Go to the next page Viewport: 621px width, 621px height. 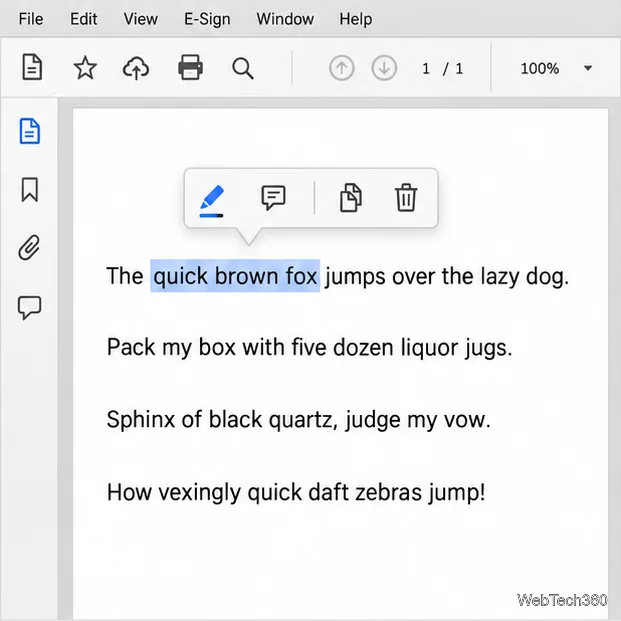tap(384, 68)
